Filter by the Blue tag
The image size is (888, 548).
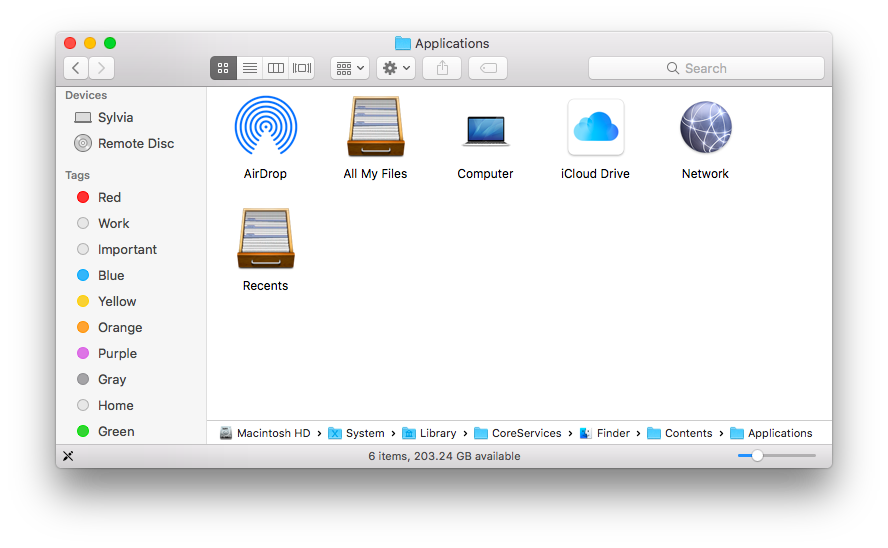(100, 275)
